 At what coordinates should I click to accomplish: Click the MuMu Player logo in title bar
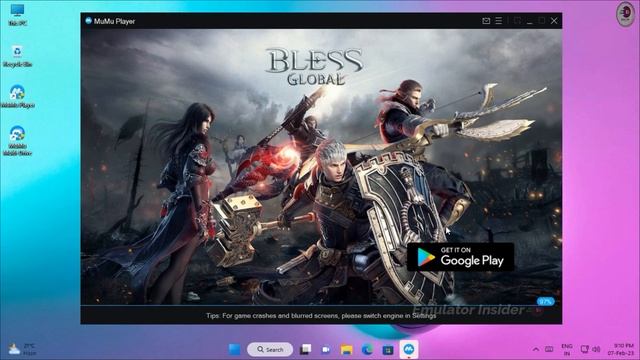point(88,21)
